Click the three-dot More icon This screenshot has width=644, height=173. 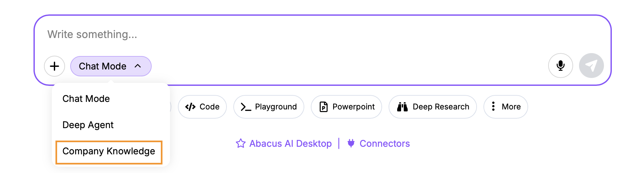click(x=493, y=106)
